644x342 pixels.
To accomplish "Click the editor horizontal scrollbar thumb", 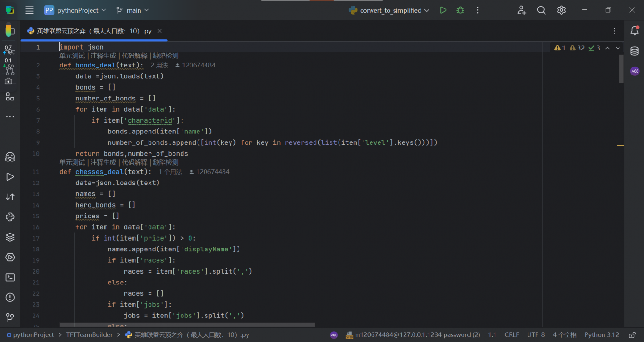I will (187, 325).
